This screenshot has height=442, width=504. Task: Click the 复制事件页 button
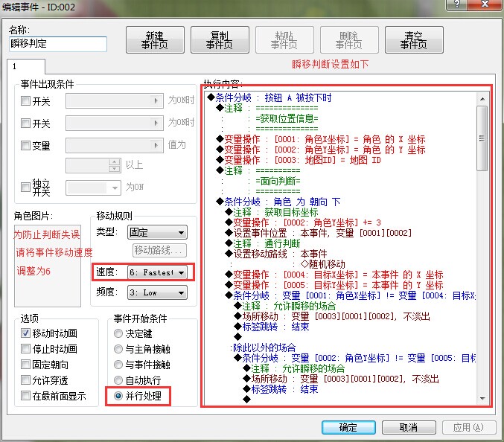[220, 40]
